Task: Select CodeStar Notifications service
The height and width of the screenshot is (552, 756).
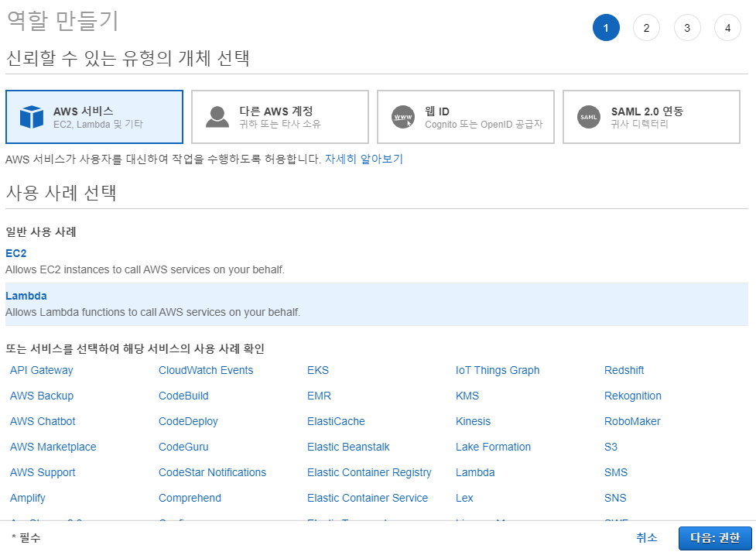Action: (213, 472)
